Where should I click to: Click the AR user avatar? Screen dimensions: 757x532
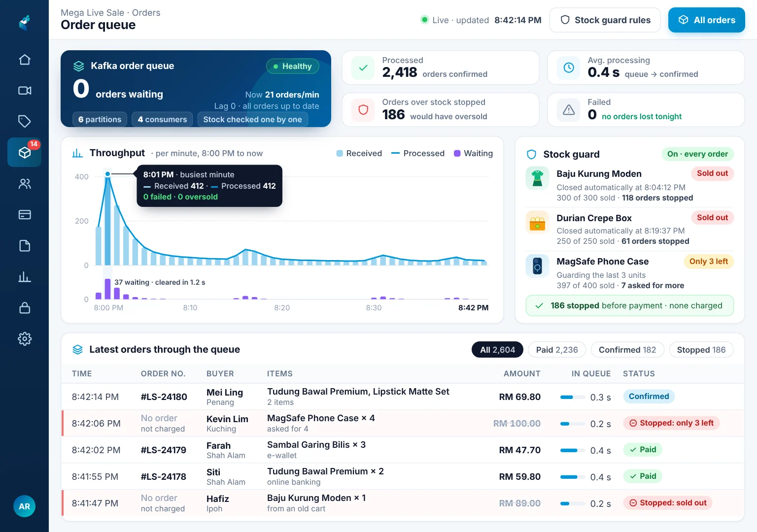click(x=25, y=506)
